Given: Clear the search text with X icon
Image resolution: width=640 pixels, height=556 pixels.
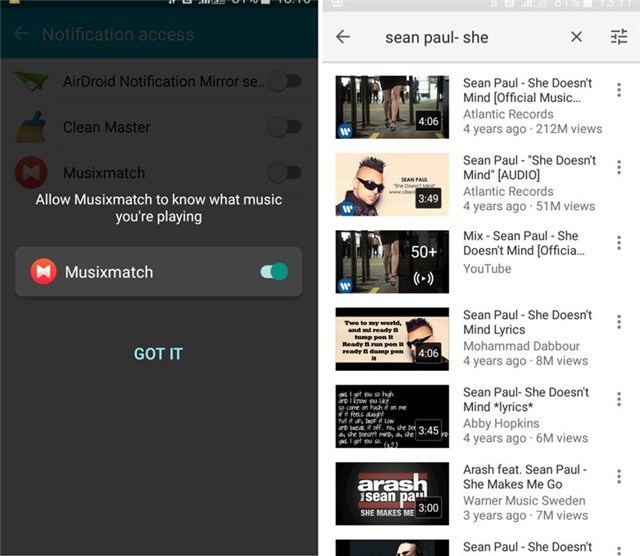Looking at the screenshot, I should (x=576, y=37).
